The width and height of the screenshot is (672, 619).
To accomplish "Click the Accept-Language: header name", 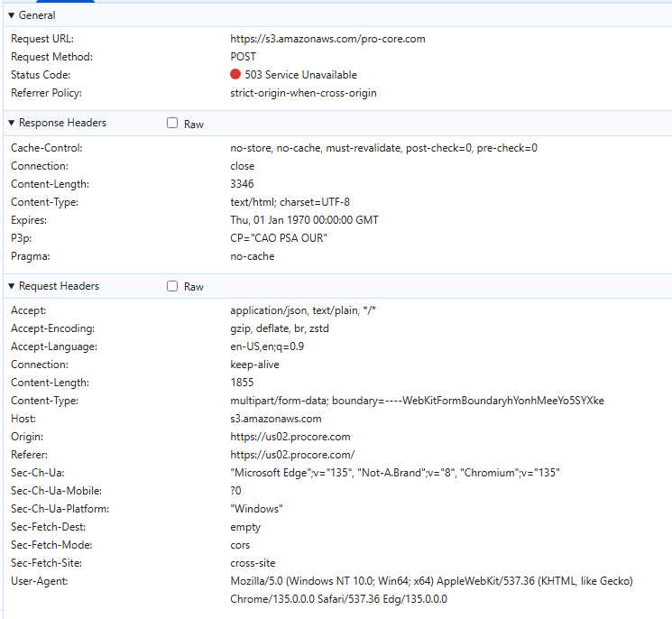I will (x=54, y=346).
